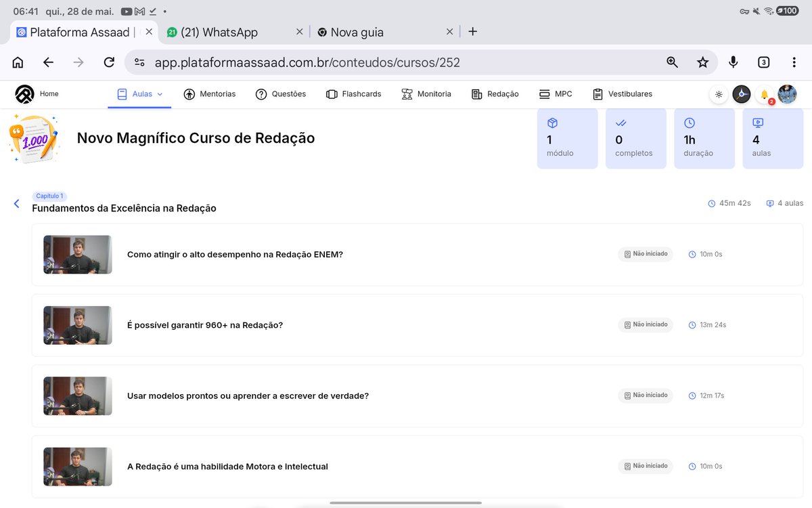Open thumbnail of 'Usar modelos prontos' lesson
This screenshot has height=508, width=812.
(x=78, y=396)
